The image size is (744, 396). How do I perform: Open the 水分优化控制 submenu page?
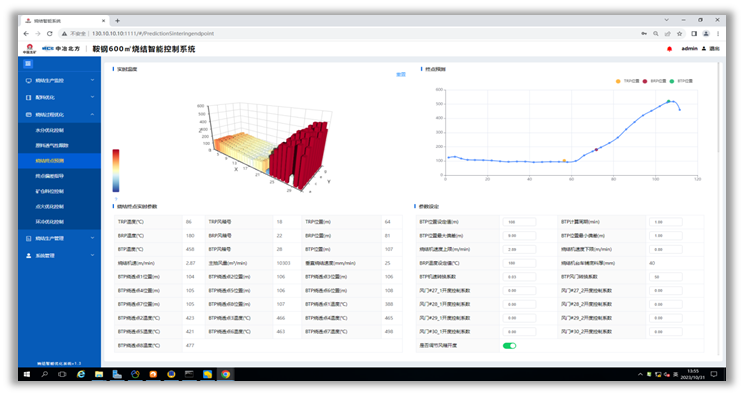click(49, 130)
